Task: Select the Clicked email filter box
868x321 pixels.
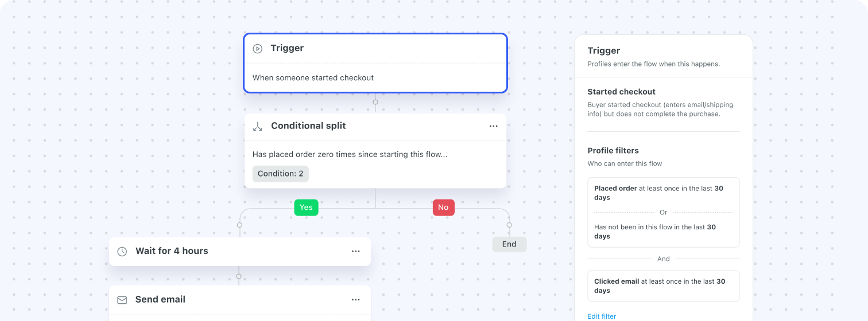Action: pos(663,286)
